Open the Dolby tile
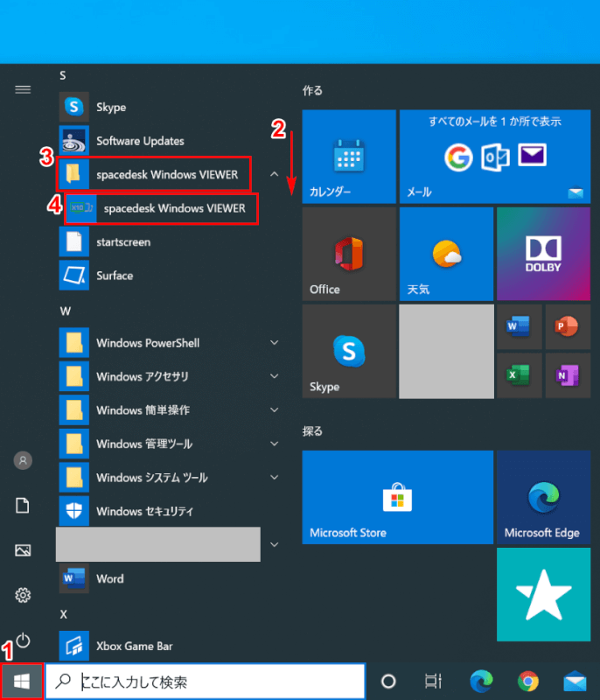This screenshot has width=600, height=700. [544, 254]
